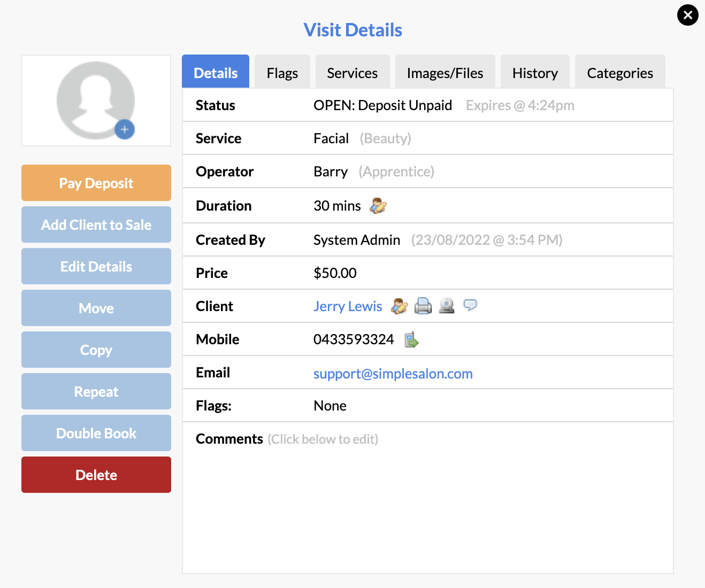Open the Images/Files tab
The width and height of the screenshot is (705, 588).
pos(445,72)
